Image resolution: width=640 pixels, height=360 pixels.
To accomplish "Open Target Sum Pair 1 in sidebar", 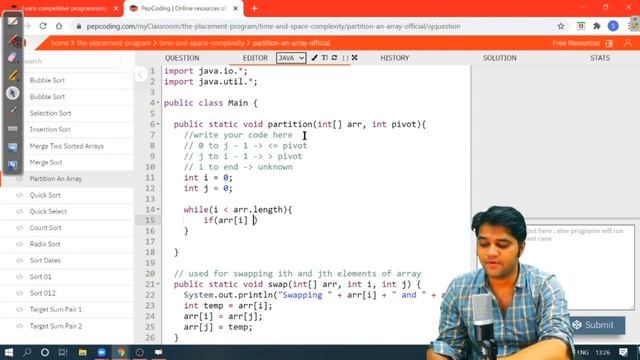I will pos(56,309).
